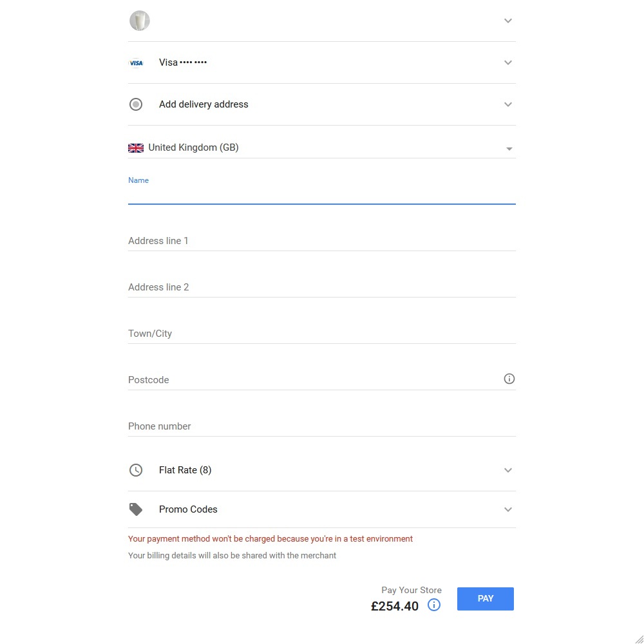Click the Visa card logo icon
Screen dimensions: 644x644
point(136,62)
